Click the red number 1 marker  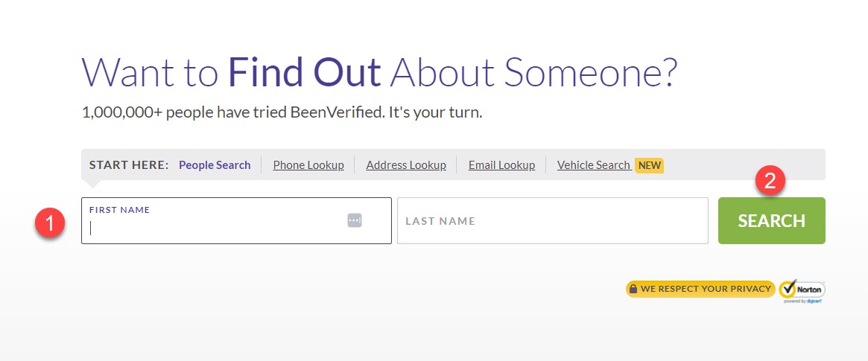[x=50, y=223]
